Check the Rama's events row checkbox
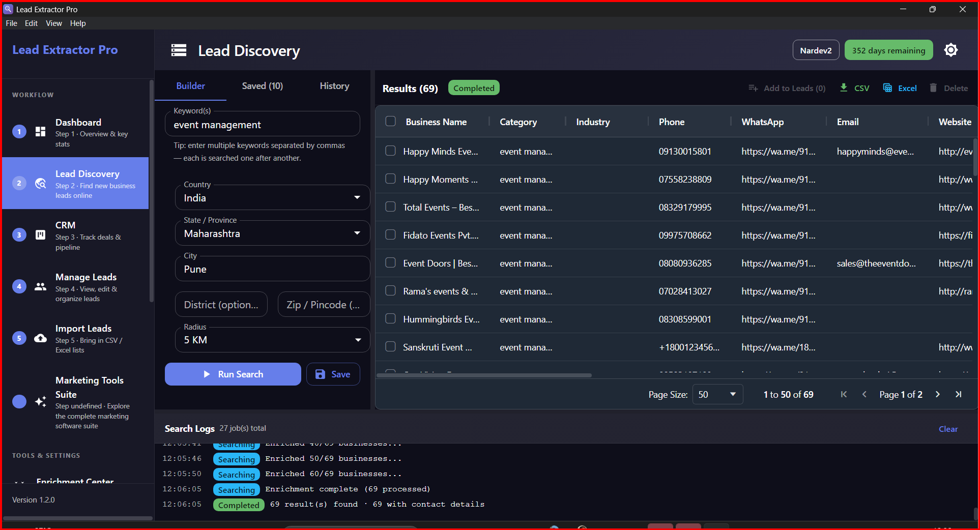Image resolution: width=980 pixels, height=530 pixels. [x=390, y=290]
